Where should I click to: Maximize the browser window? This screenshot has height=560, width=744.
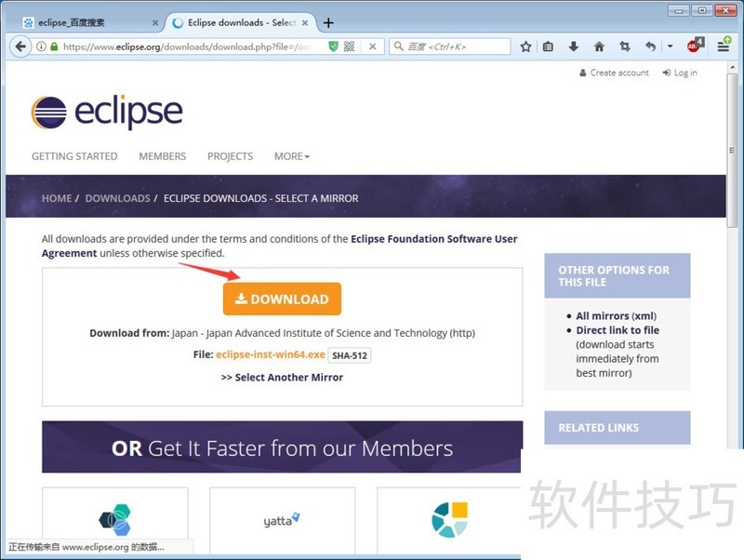coord(702,10)
